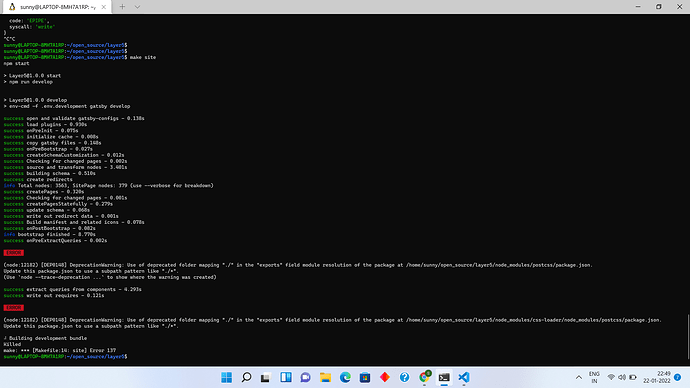This screenshot has width=690, height=388.
Task: Open the Widgets panel icon
Action: (x=286, y=377)
